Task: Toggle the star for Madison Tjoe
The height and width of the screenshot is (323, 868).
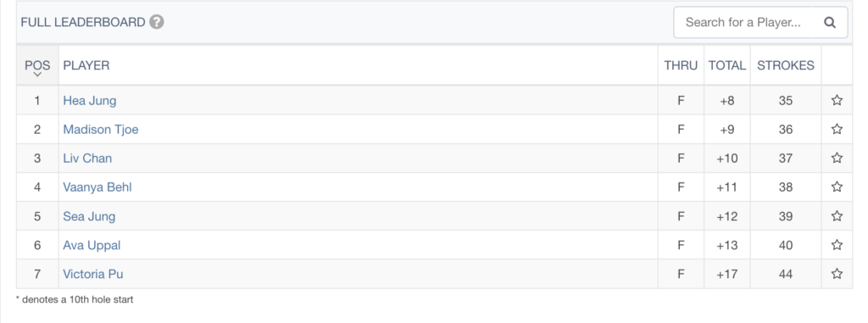Action: pyautogui.click(x=837, y=129)
